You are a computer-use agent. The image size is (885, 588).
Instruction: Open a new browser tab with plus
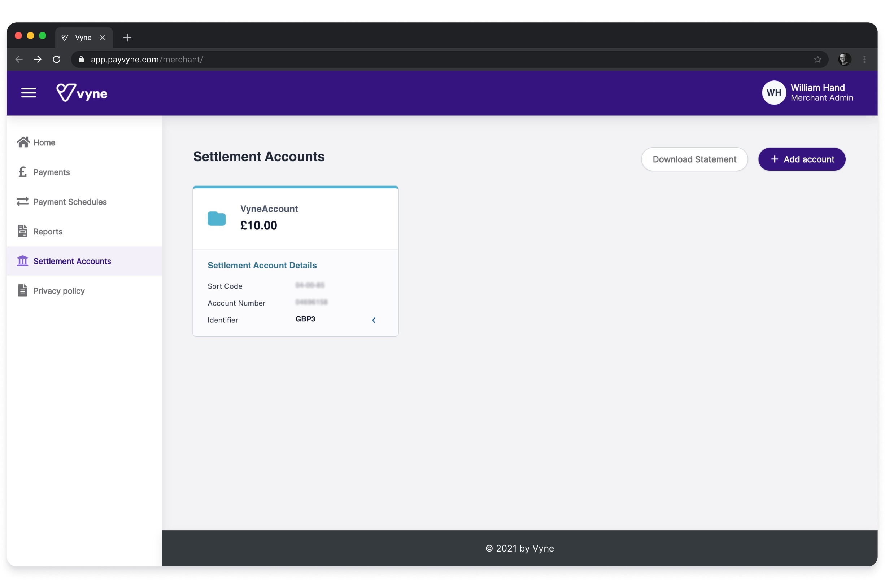[127, 38]
